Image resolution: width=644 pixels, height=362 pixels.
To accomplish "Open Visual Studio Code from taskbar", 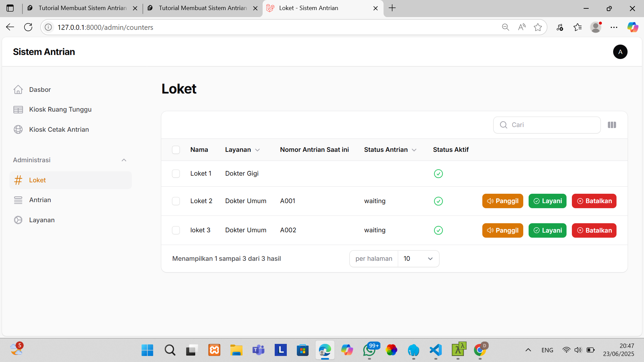I will [x=436, y=350].
